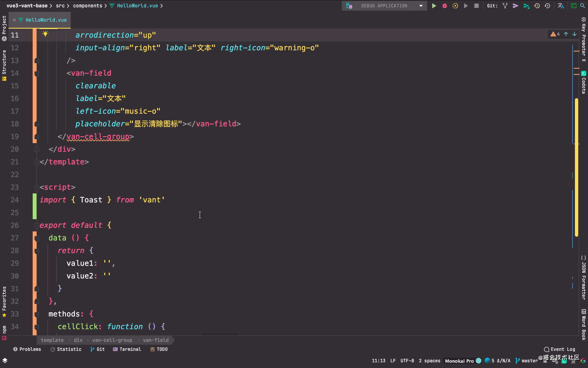Run the DEBUG APPLICATION configuration
The width and height of the screenshot is (588, 368).
pyautogui.click(x=434, y=6)
